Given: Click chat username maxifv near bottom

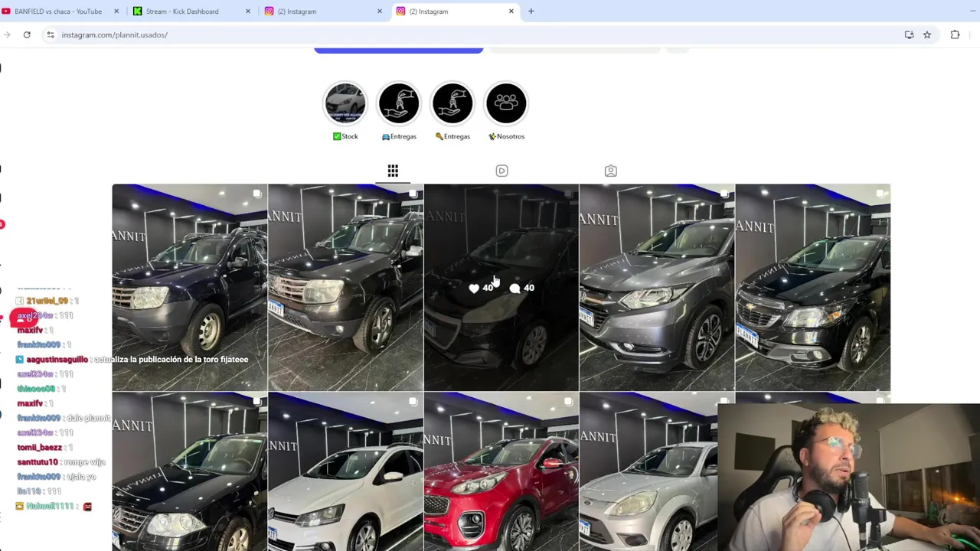Looking at the screenshot, I should click(x=30, y=403).
